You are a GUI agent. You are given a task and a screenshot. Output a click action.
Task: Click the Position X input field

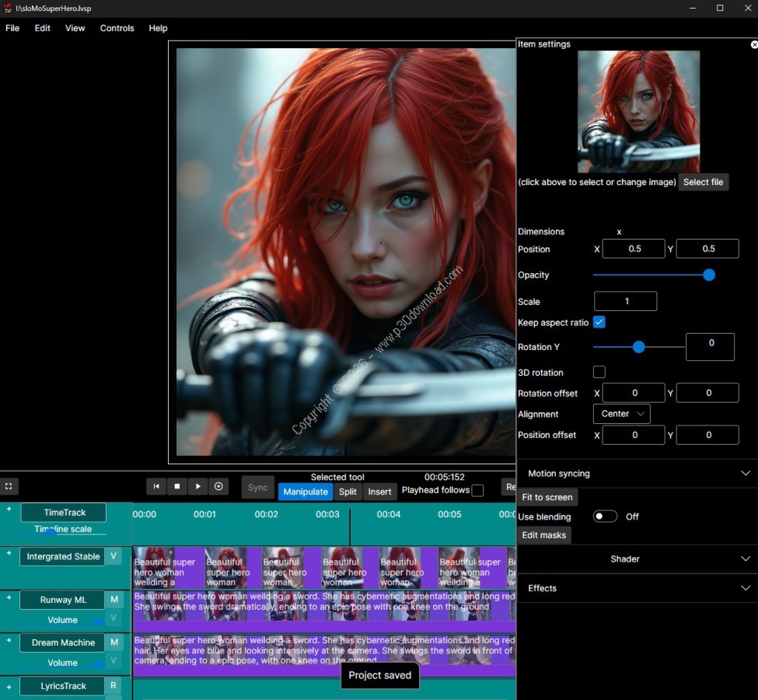tap(634, 249)
